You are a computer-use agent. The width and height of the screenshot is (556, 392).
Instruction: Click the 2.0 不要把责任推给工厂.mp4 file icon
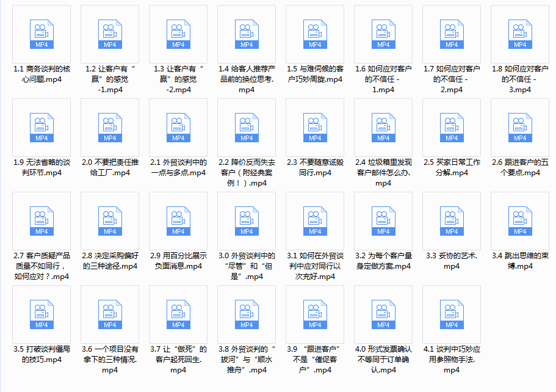(x=110, y=128)
